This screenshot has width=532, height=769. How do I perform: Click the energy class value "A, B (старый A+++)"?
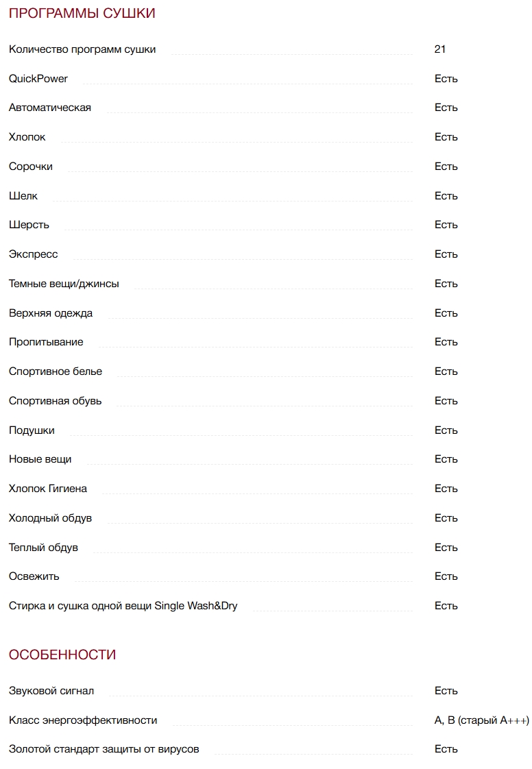pyautogui.click(x=482, y=720)
